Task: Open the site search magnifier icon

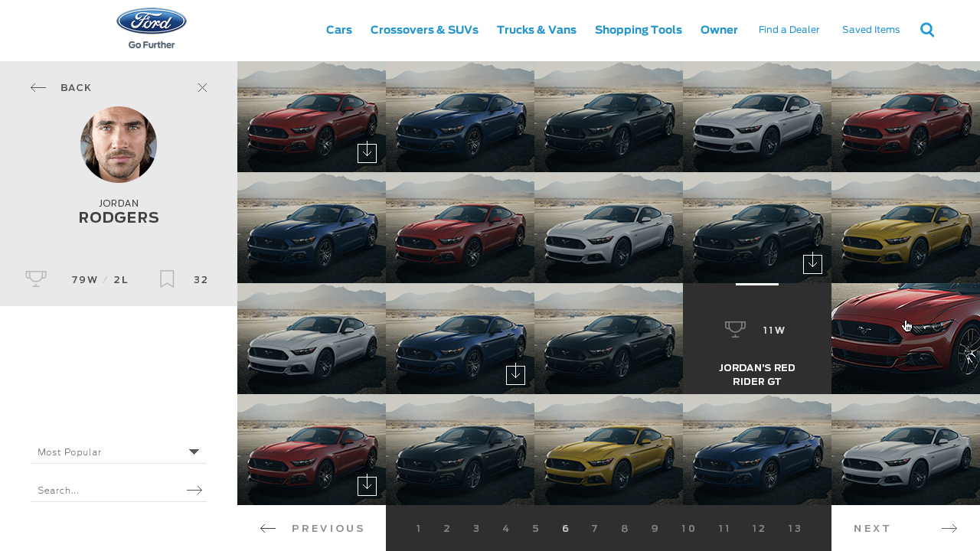Action: (927, 30)
